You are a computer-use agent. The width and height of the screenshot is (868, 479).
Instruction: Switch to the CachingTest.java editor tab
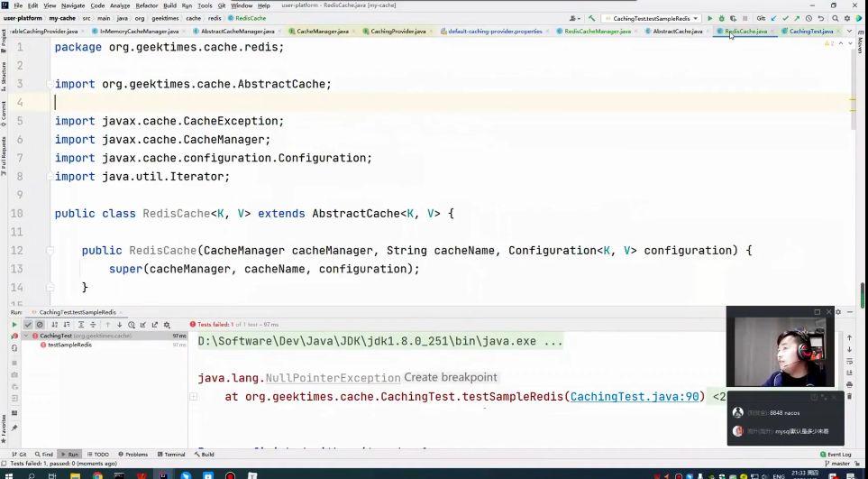[x=810, y=32]
